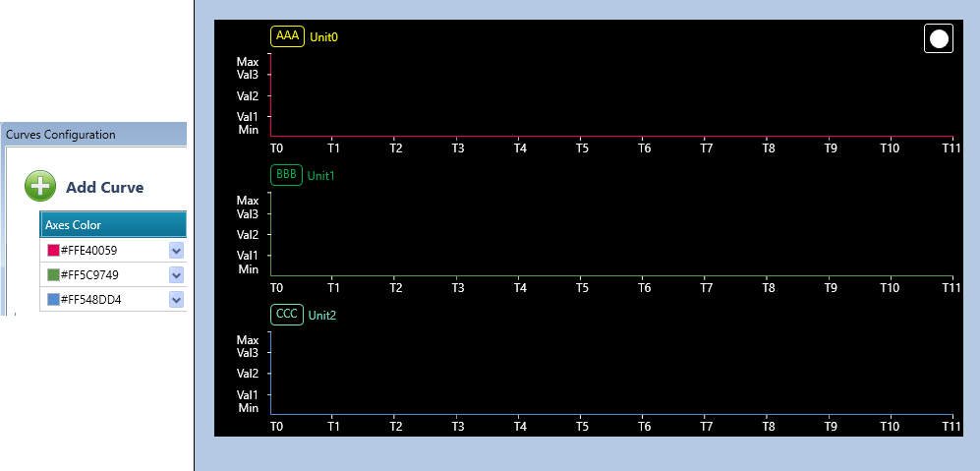The width and height of the screenshot is (980, 471).
Task: Click the Curves Configuration panel title
Action: (61, 135)
